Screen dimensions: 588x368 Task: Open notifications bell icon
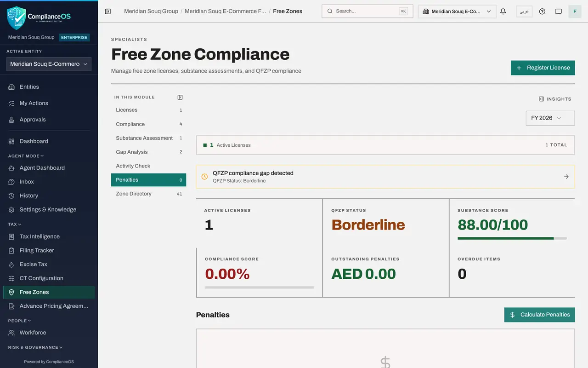[503, 11]
